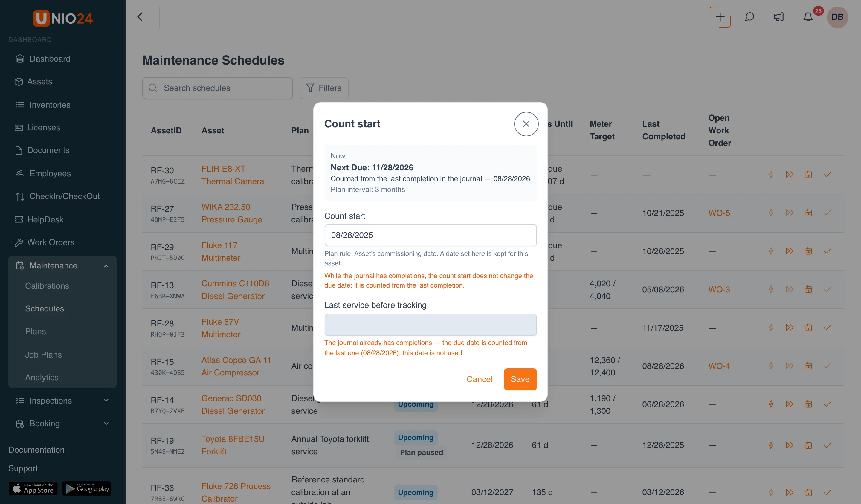Click the Google Play download badge
Viewport: 861px width, 504px height.
[x=87, y=489]
